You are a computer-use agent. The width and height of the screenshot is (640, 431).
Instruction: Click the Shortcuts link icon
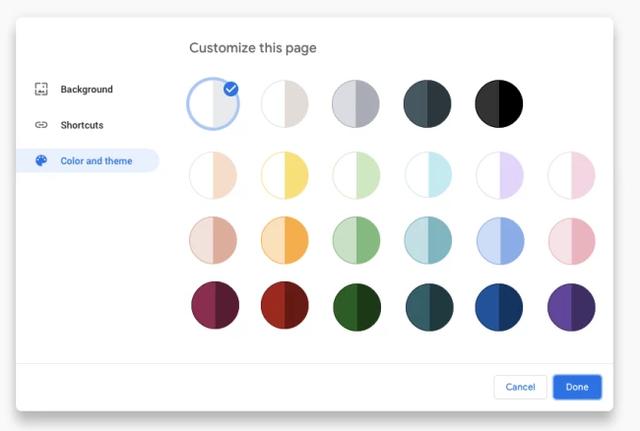point(41,125)
